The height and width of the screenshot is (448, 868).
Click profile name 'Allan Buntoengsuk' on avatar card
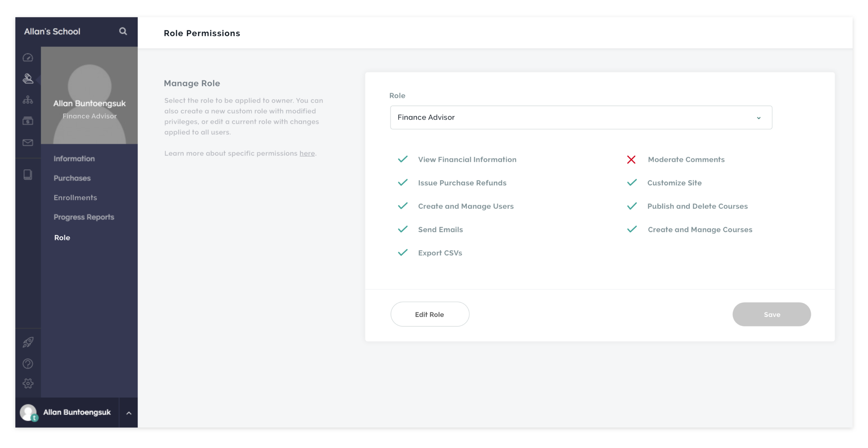[x=90, y=103]
